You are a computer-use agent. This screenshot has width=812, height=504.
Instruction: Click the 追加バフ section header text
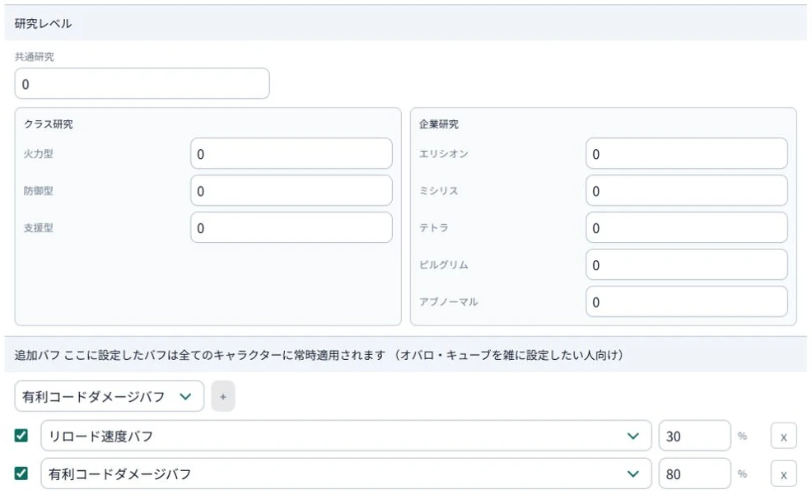(x=319, y=355)
